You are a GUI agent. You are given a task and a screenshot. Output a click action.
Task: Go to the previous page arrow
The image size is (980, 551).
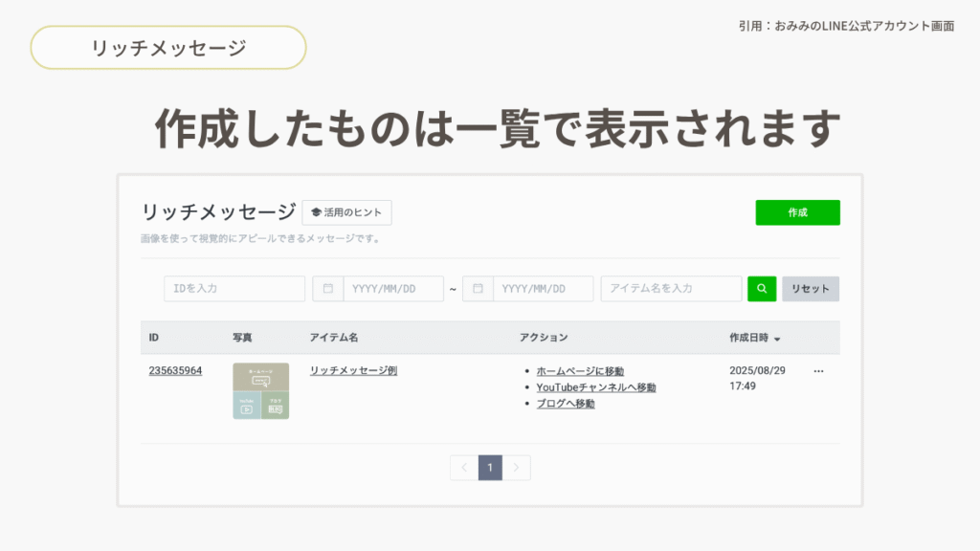pos(464,468)
